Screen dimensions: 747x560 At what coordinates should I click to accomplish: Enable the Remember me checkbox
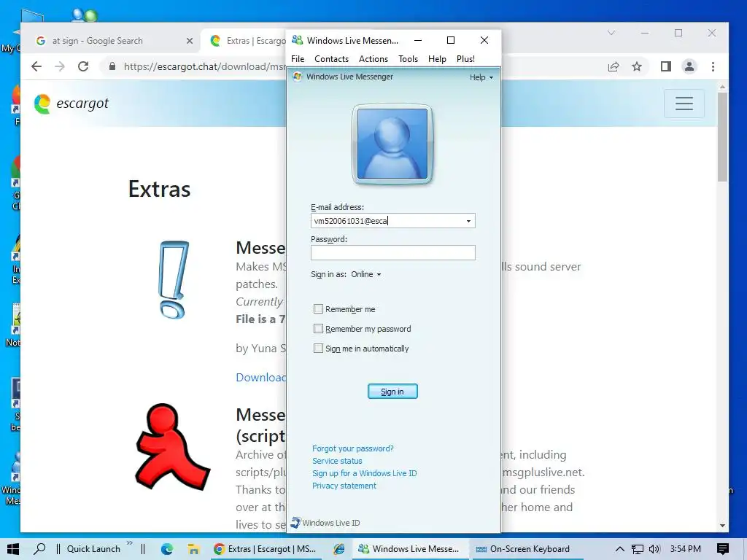click(318, 309)
